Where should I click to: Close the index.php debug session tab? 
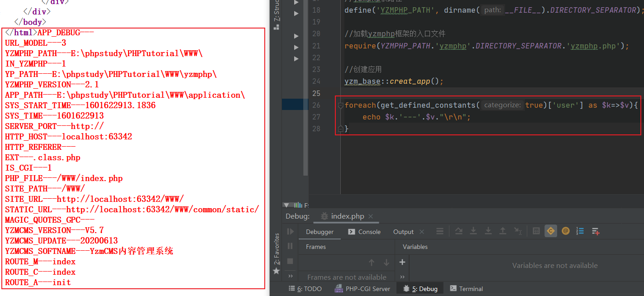coord(371,216)
